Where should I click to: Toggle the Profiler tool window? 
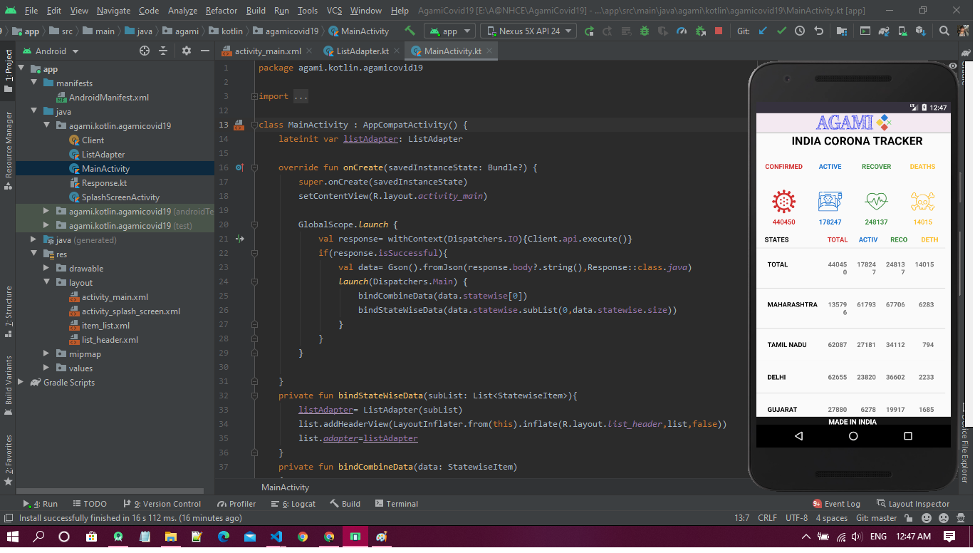(236, 504)
